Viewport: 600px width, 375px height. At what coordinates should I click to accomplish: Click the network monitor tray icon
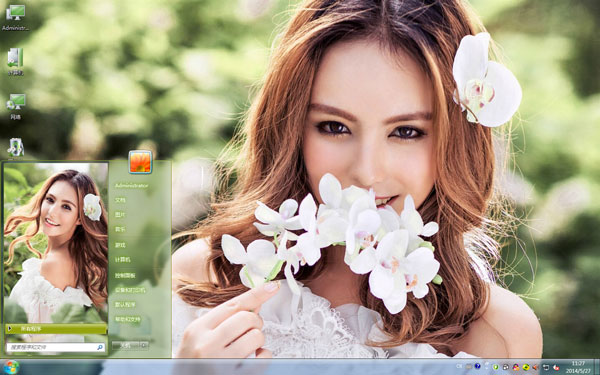[546, 367]
